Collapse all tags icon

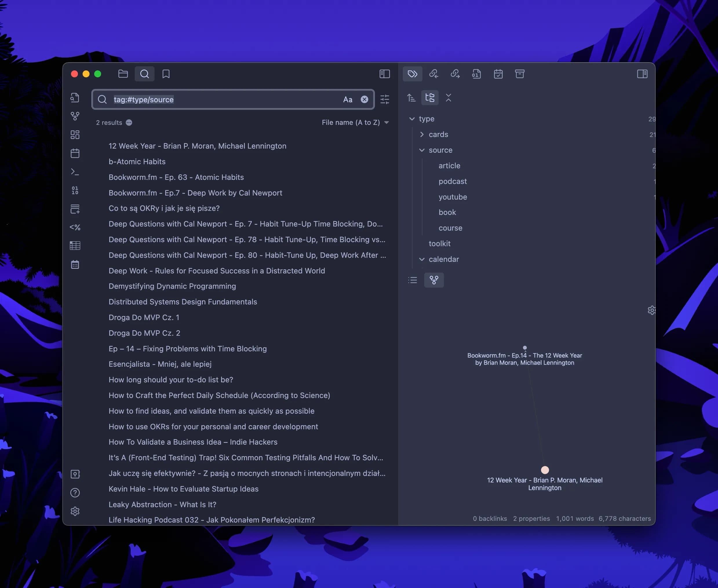tap(448, 98)
